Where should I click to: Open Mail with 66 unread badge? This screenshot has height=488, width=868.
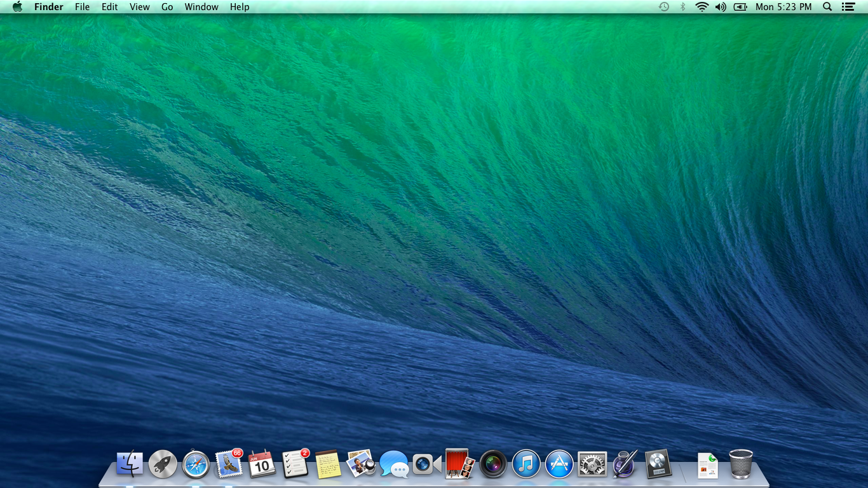click(229, 463)
